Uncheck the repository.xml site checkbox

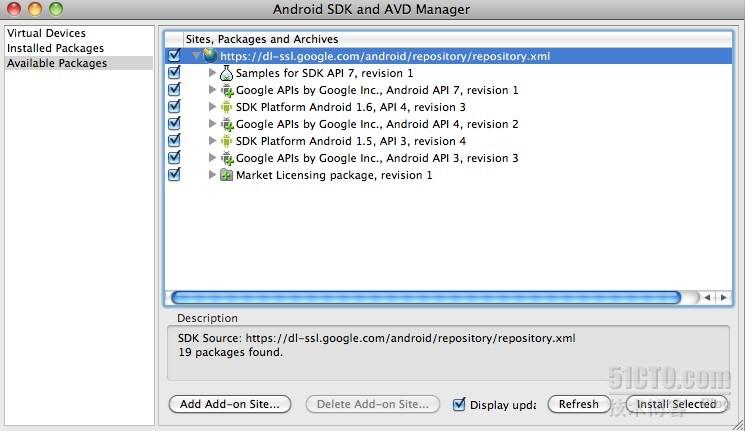174,55
